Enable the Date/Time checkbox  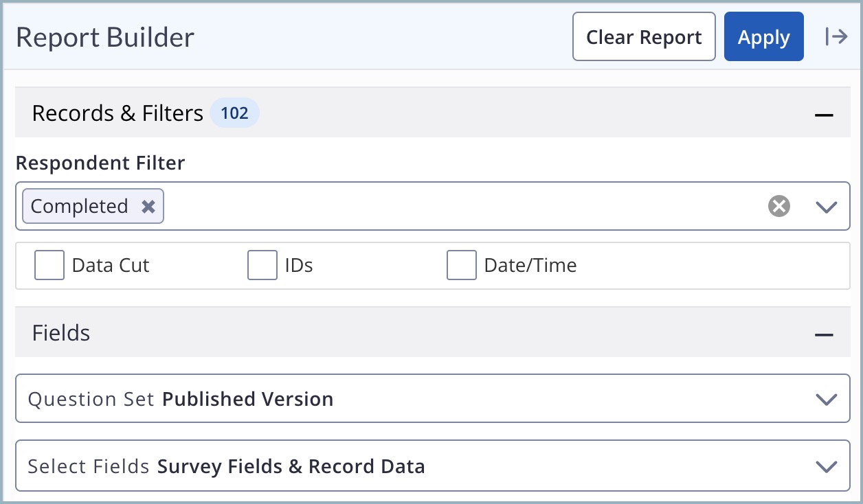462,265
